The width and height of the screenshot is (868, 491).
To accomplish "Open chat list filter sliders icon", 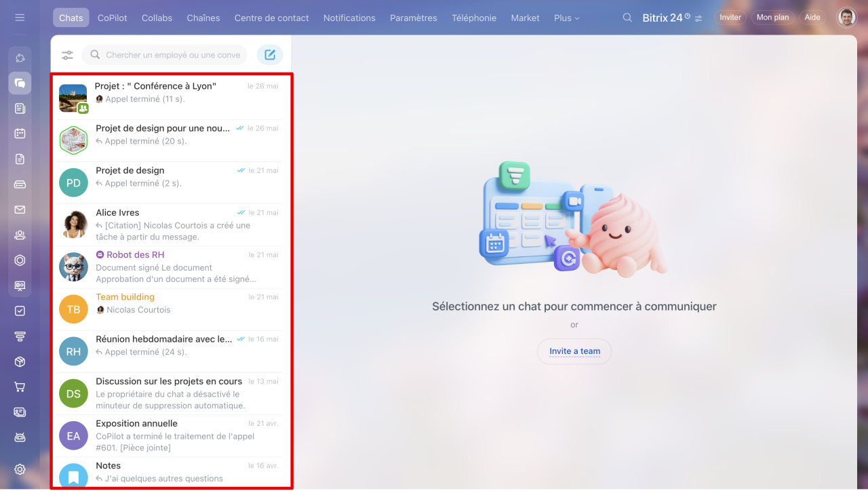I will coord(67,55).
